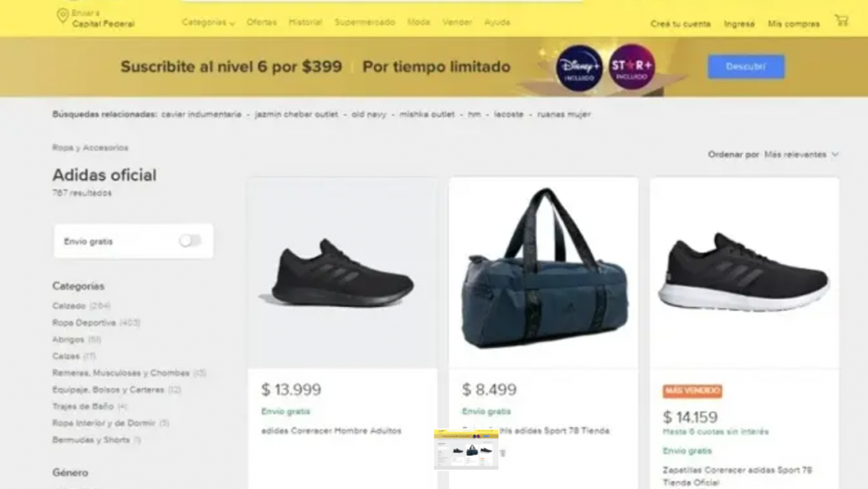Toggle the Envío gratis filter switch
Screen dimensions: 868x489
193,240
